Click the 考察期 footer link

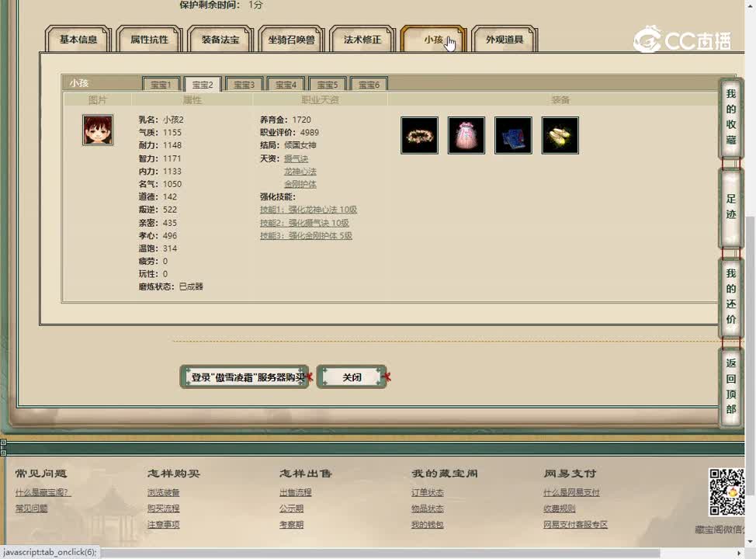[292, 524]
